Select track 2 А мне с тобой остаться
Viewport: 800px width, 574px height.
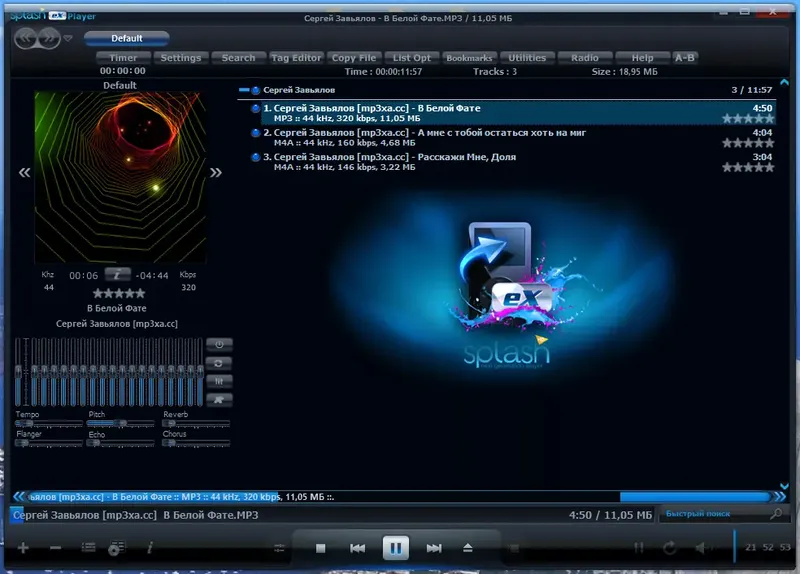point(518,138)
